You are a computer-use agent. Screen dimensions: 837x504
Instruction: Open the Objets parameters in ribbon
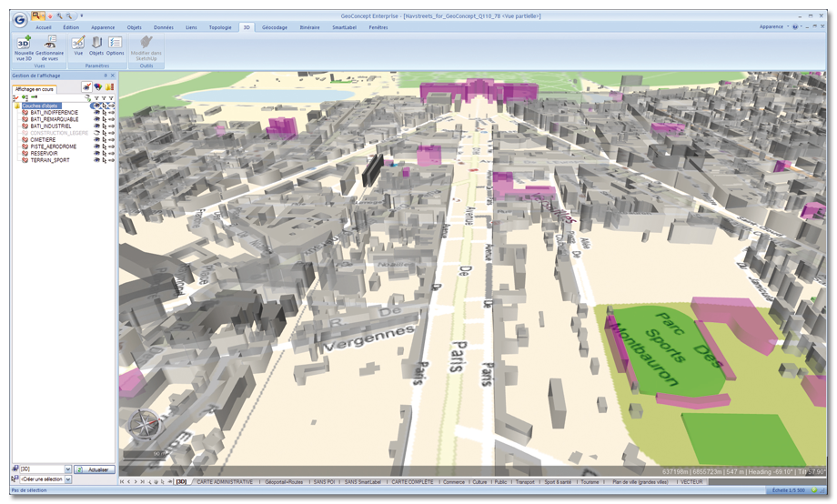click(96, 43)
